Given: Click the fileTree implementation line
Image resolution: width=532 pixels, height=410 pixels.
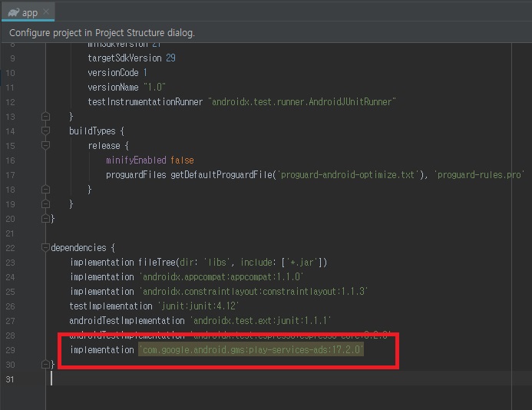Looking at the screenshot, I should coord(199,263).
